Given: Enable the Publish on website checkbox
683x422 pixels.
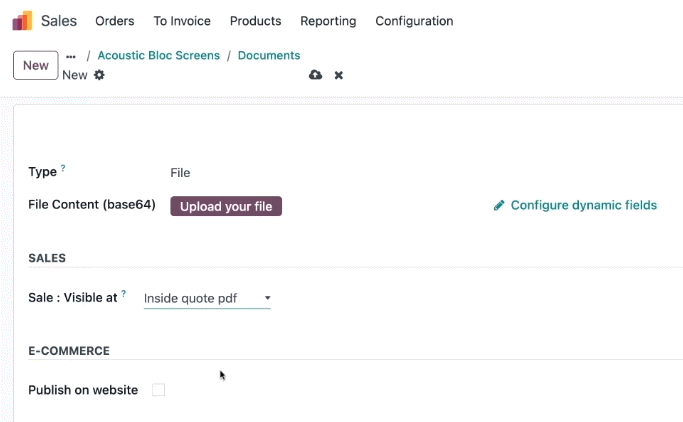Looking at the screenshot, I should pos(159,390).
